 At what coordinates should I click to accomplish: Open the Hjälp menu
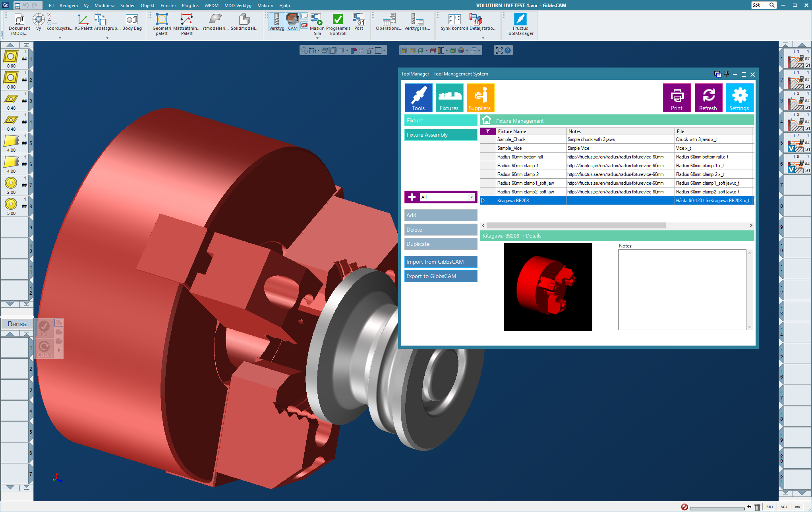tap(284, 6)
